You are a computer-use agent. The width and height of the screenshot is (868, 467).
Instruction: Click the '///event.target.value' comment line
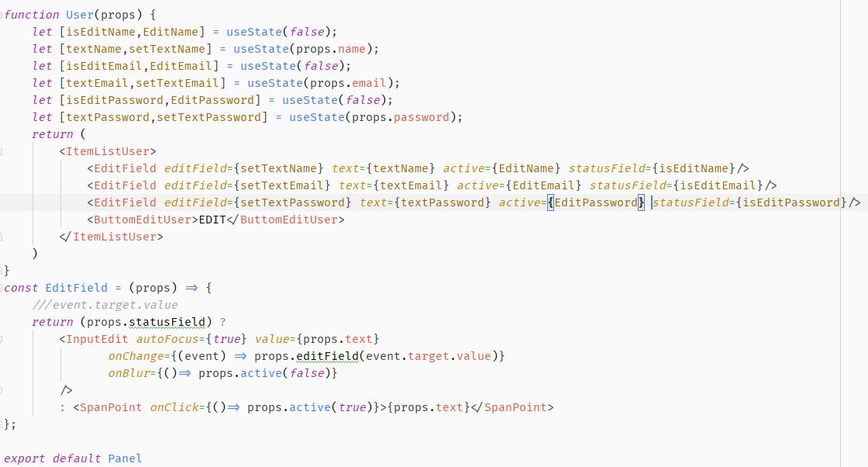tap(105, 305)
